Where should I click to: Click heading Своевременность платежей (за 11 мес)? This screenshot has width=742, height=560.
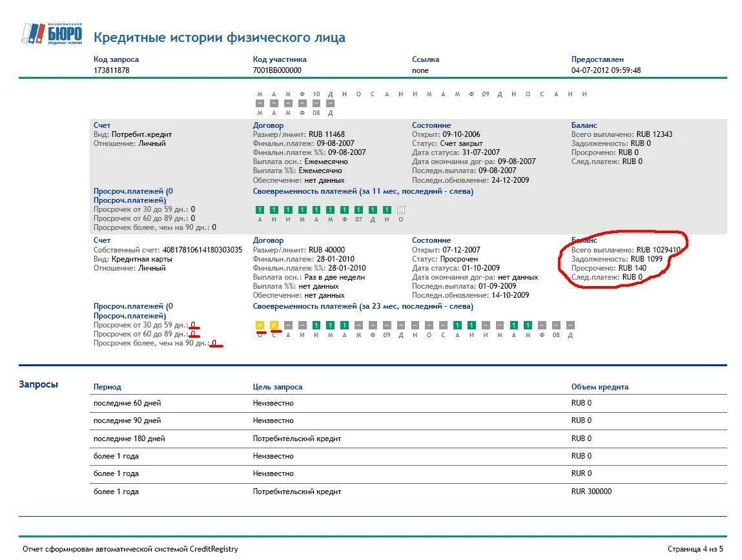pos(362,191)
